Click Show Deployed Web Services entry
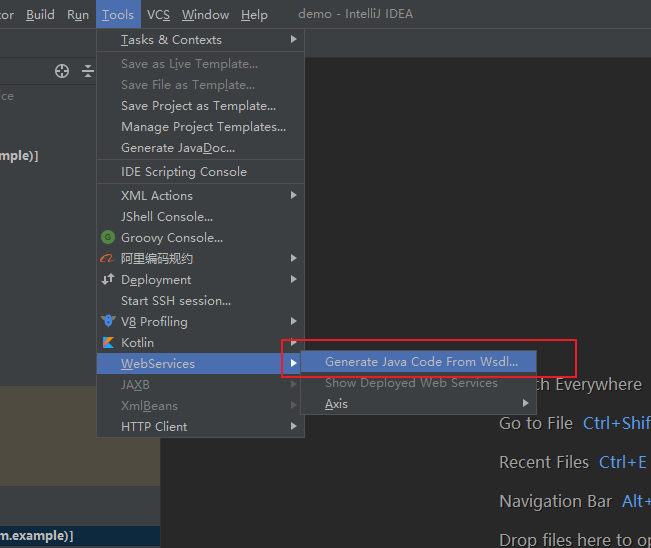Viewport: 651px width, 548px height. coord(418,382)
